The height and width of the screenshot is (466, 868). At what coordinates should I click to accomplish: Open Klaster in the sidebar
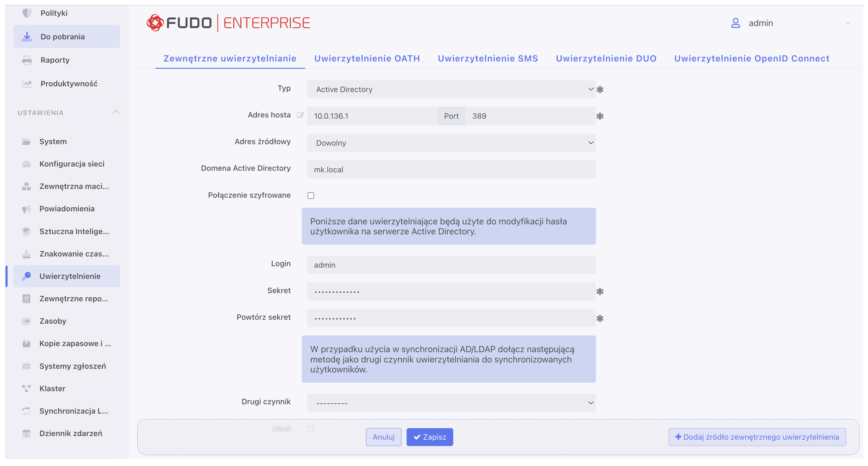[x=66, y=388]
